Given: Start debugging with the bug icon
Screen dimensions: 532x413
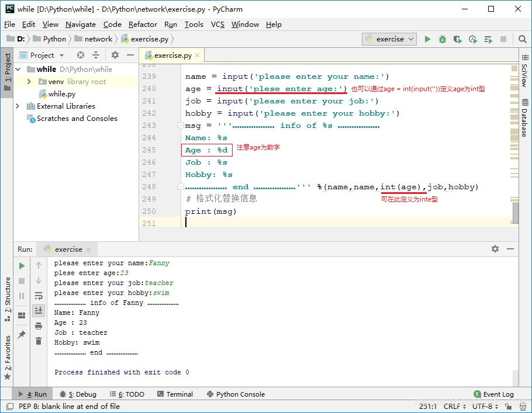Looking at the screenshot, I should [x=443, y=39].
